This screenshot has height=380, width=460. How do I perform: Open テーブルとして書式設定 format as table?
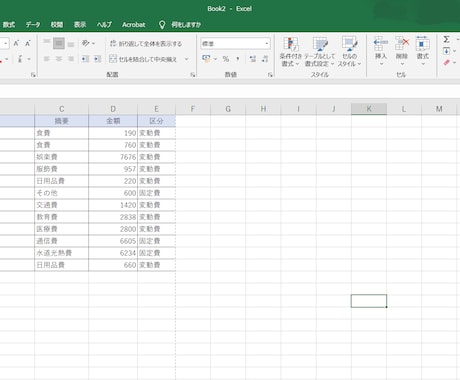click(x=319, y=52)
